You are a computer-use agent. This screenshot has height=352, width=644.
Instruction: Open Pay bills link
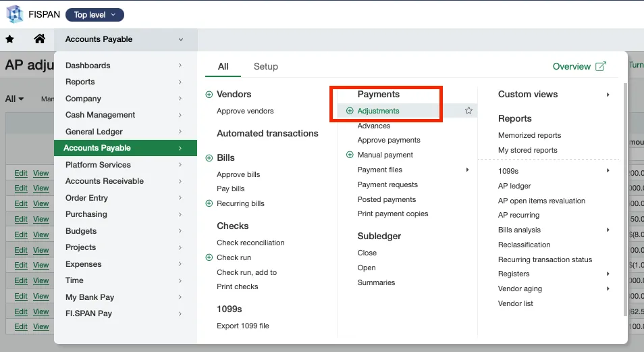230,188
